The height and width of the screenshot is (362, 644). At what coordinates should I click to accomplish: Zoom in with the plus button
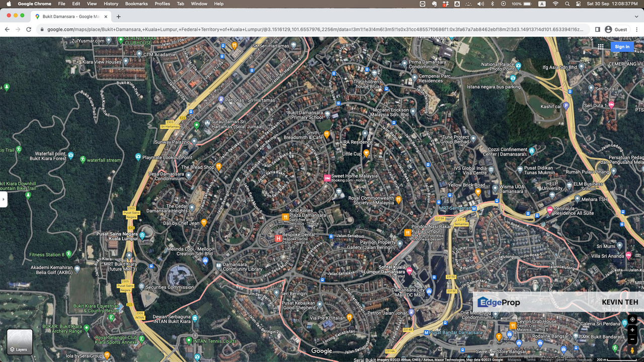tap(632, 330)
